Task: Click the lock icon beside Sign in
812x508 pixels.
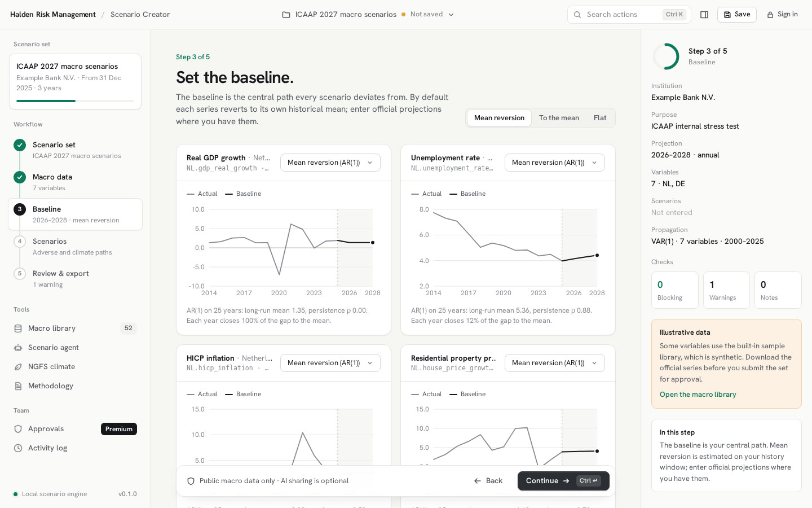Action: click(770, 15)
